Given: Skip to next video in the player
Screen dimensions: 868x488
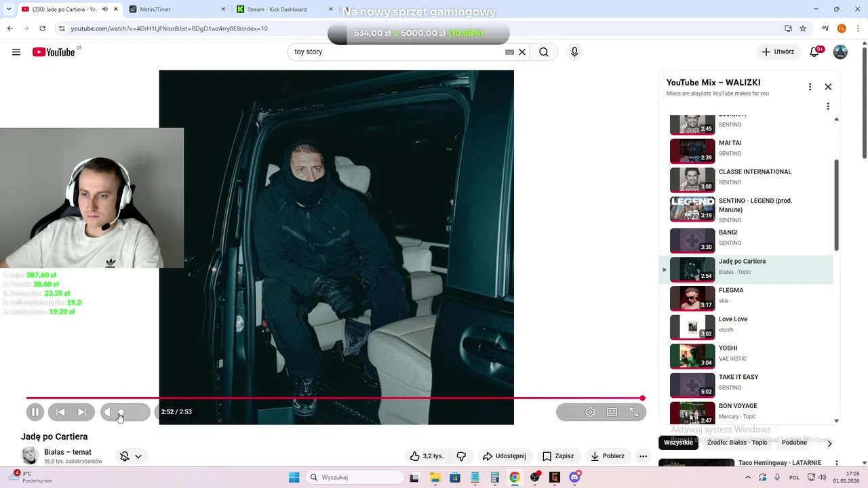Looking at the screenshot, I should tap(82, 412).
